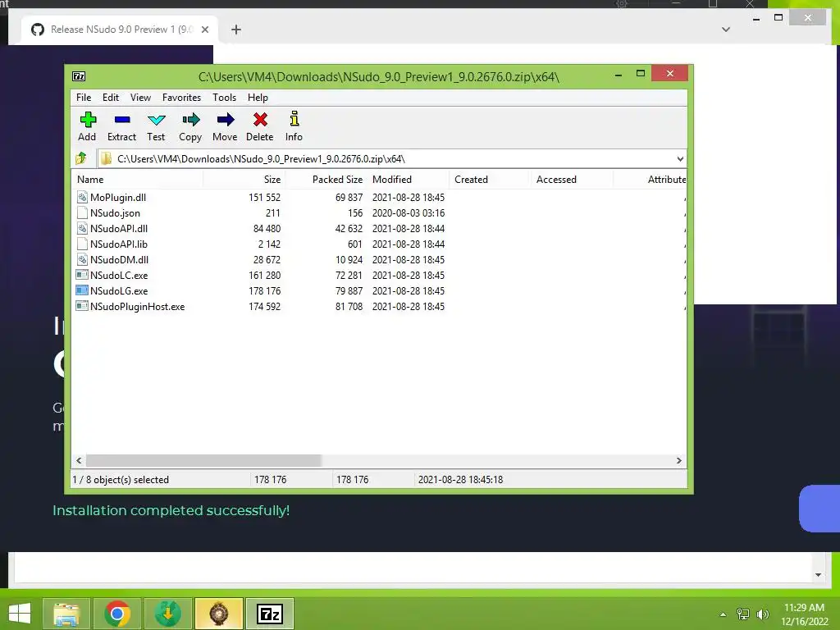
Task: Click NSudoDM.dll file icon
Action: pyautogui.click(x=82, y=259)
